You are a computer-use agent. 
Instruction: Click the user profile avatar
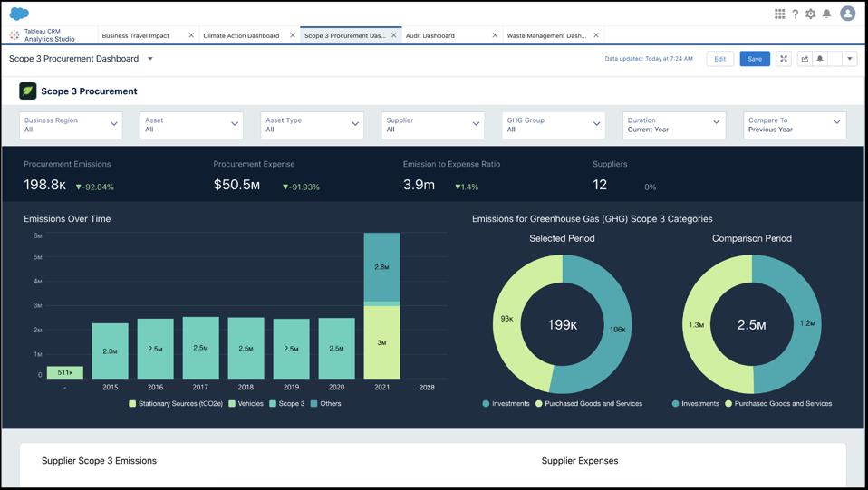[847, 14]
